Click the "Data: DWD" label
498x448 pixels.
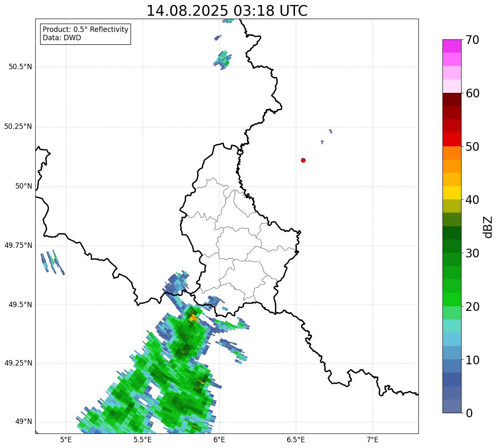pyautogui.click(x=62, y=38)
